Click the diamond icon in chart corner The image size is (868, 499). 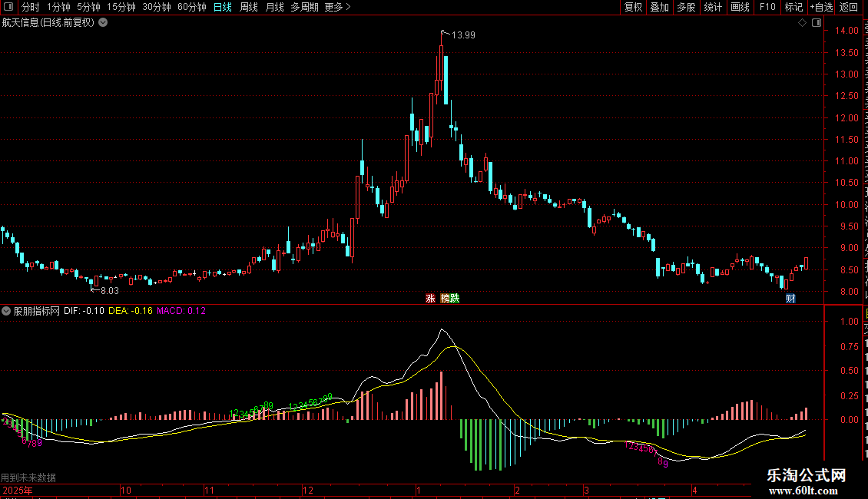tap(802, 23)
